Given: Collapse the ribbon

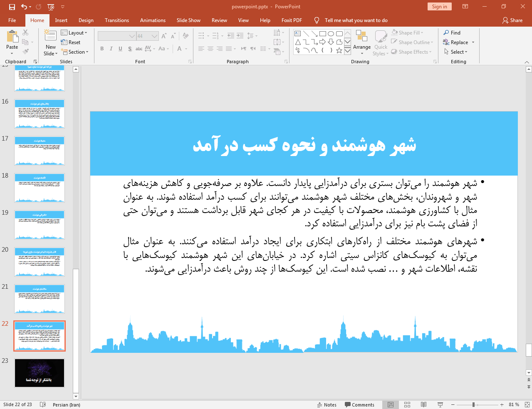Looking at the screenshot, I should pos(527,62).
